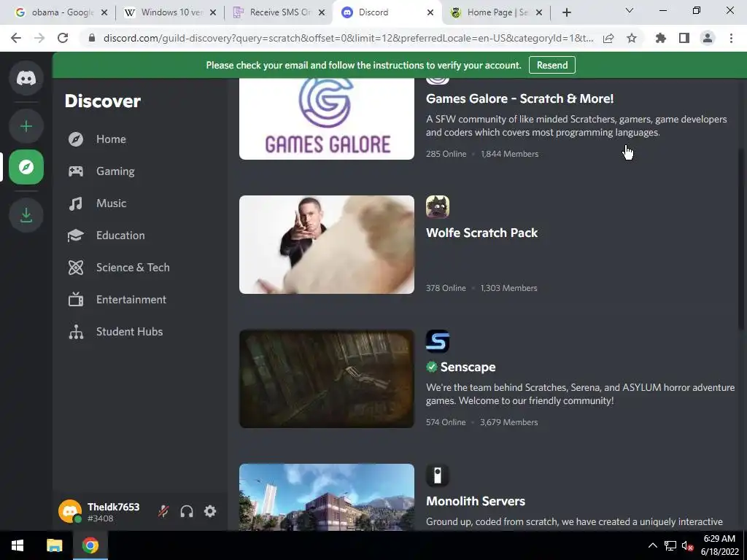Click the Wolfe Scratch Pack banner image
The height and width of the screenshot is (560, 747).
click(x=327, y=245)
